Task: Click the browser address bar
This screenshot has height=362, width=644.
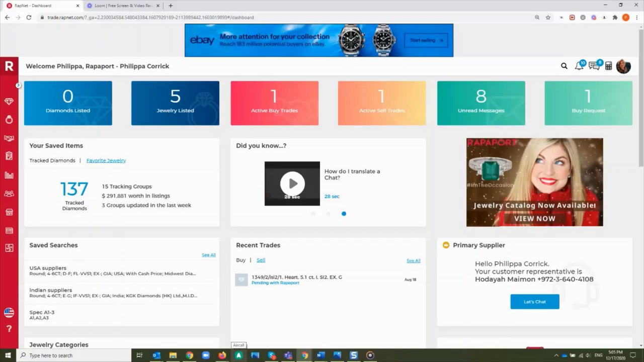Action: coord(287,17)
